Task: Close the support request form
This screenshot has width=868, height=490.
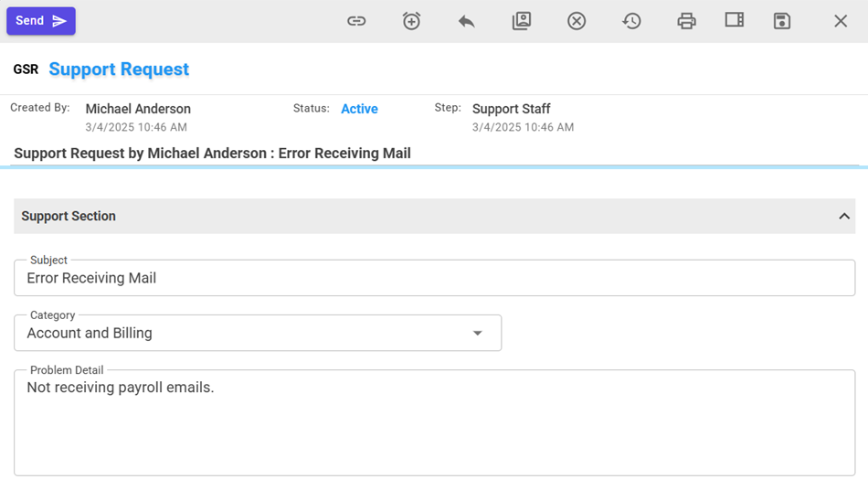Action: pyautogui.click(x=841, y=21)
